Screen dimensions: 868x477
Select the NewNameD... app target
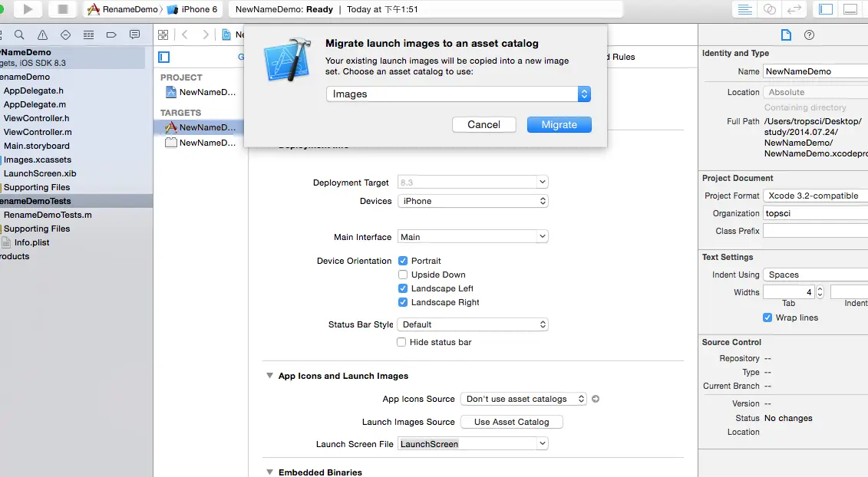(x=200, y=127)
